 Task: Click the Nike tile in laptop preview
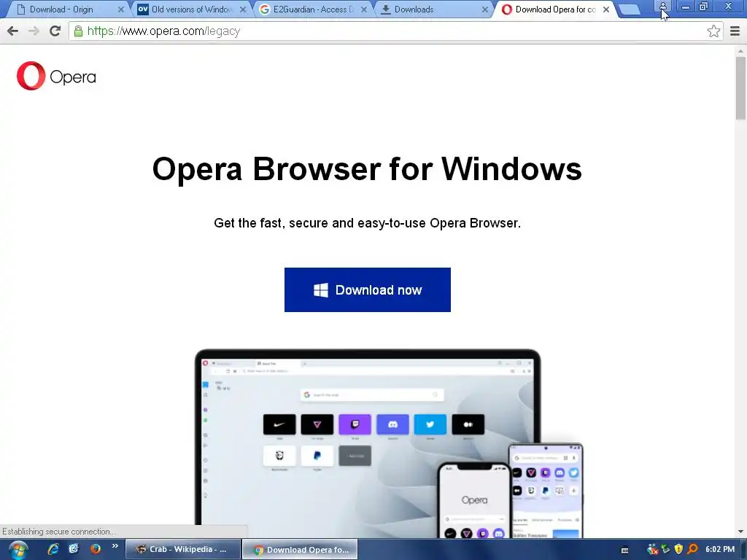[279, 424]
